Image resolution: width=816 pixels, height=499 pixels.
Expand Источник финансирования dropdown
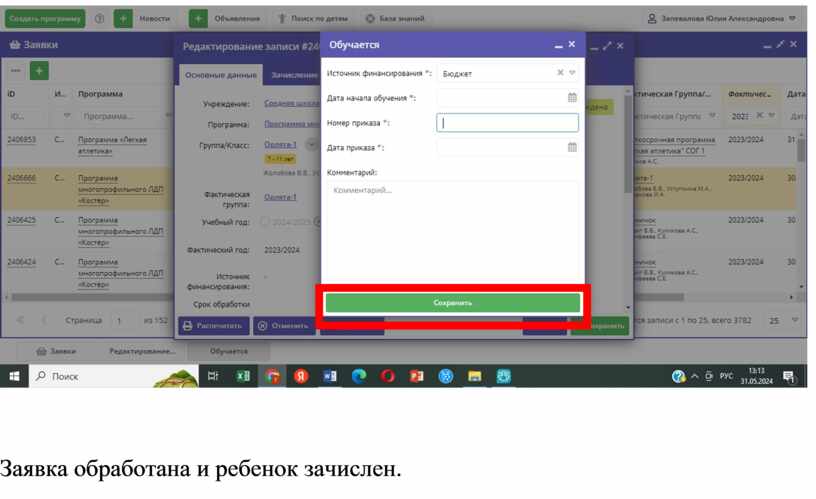click(572, 73)
